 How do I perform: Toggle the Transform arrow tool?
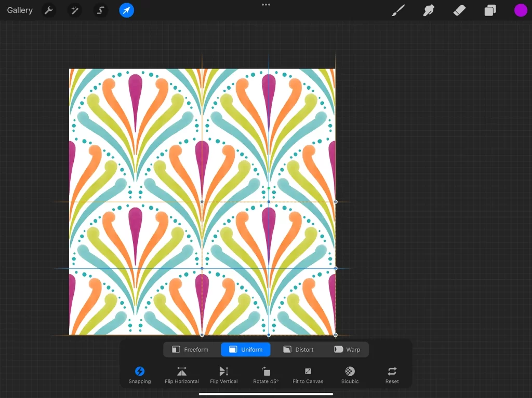pos(127,10)
